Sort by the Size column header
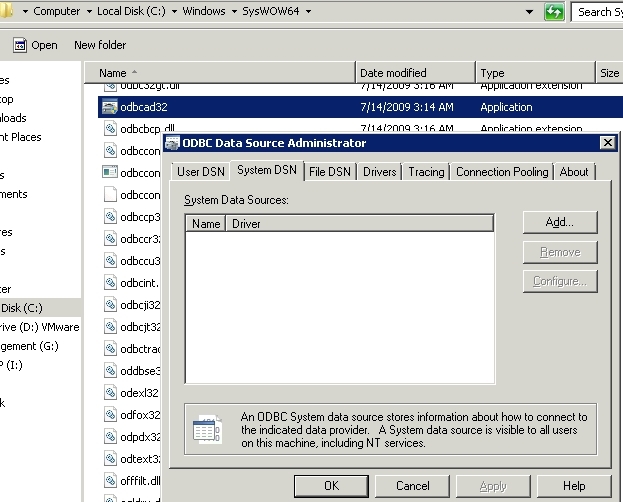 609,73
